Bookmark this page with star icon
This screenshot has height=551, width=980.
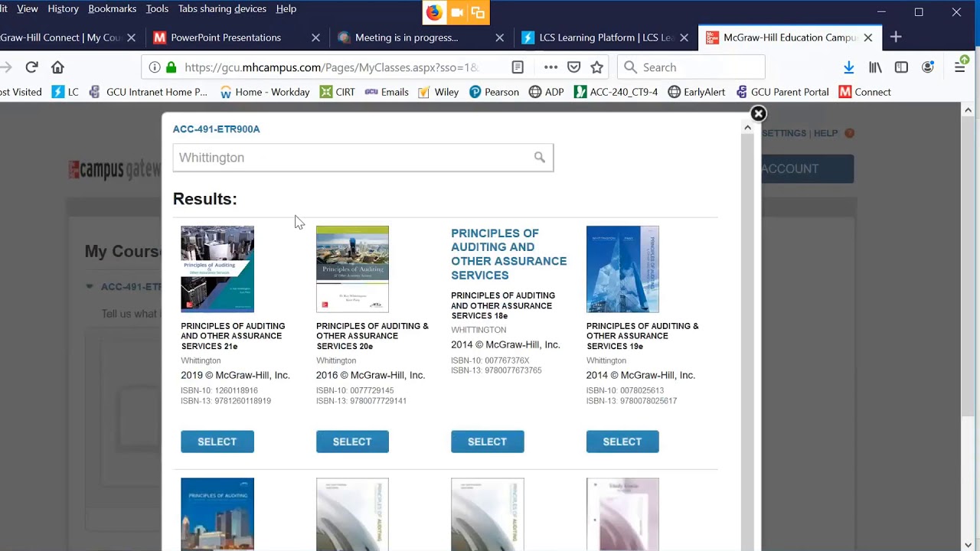(597, 67)
